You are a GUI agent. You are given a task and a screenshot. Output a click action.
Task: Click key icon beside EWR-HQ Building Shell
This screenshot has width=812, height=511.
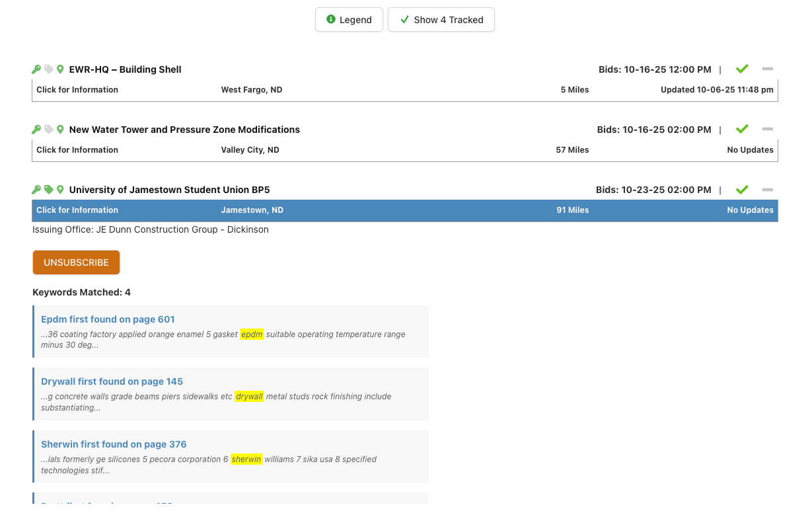tap(36, 69)
